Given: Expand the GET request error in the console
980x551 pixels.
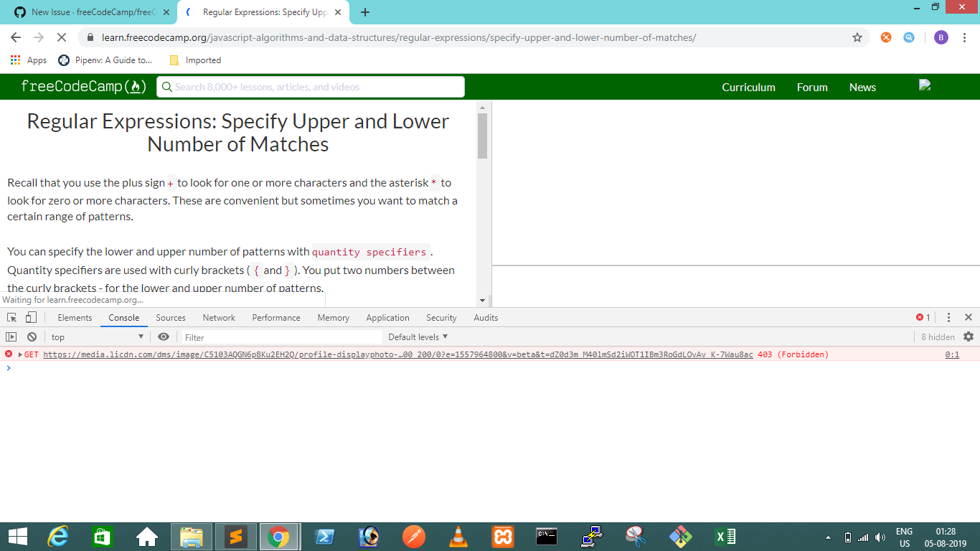Looking at the screenshot, I should [x=19, y=354].
